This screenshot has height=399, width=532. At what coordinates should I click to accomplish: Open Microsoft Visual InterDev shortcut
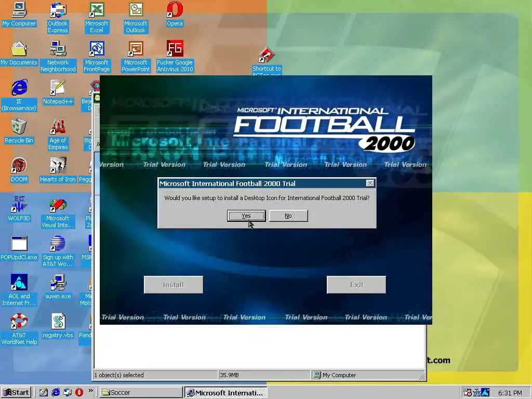click(x=58, y=212)
